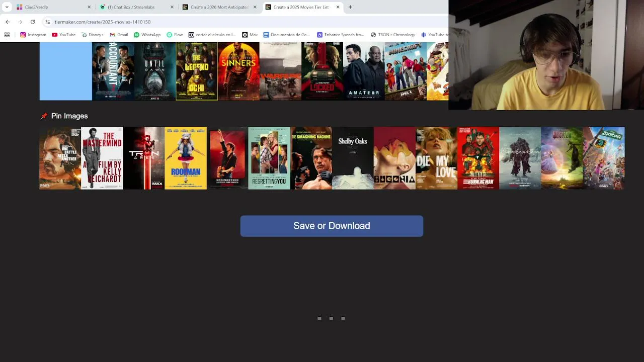Expand the tab search dropdown
This screenshot has width=644, height=362.
tap(7, 7)
